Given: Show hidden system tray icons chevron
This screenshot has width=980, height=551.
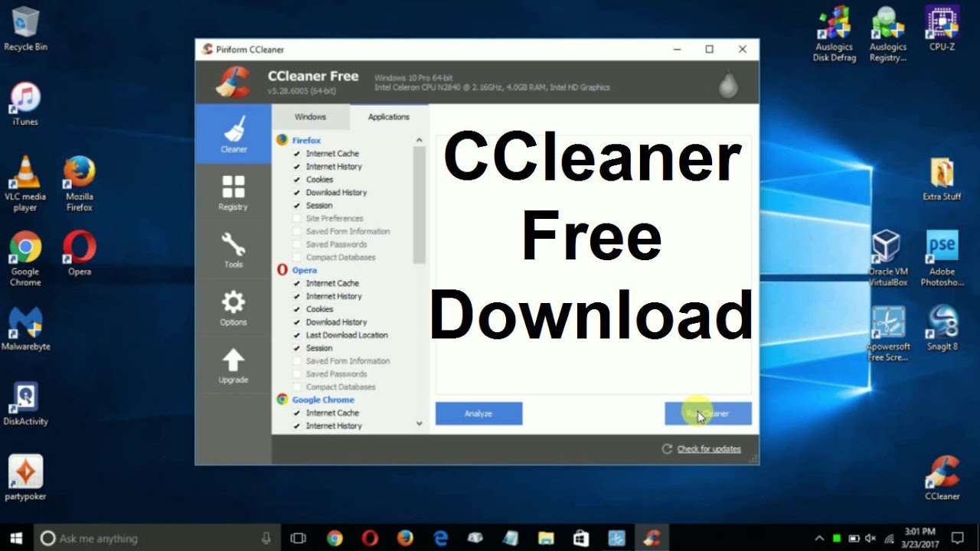Looking at the screenshot, I should 818,538.
